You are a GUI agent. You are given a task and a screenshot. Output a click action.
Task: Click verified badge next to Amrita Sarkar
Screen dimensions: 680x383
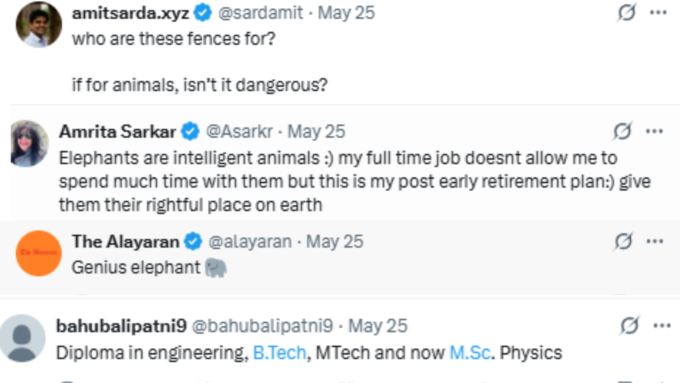tap(190, 131)
